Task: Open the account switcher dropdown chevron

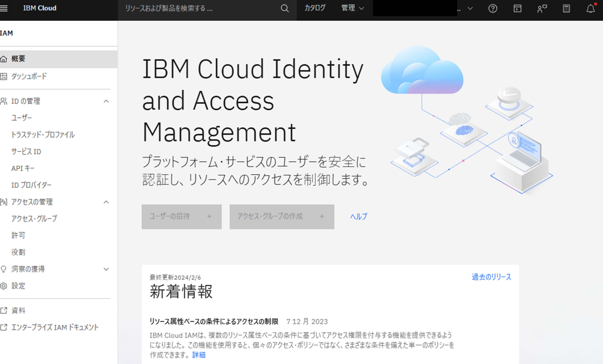Action: 470,9
